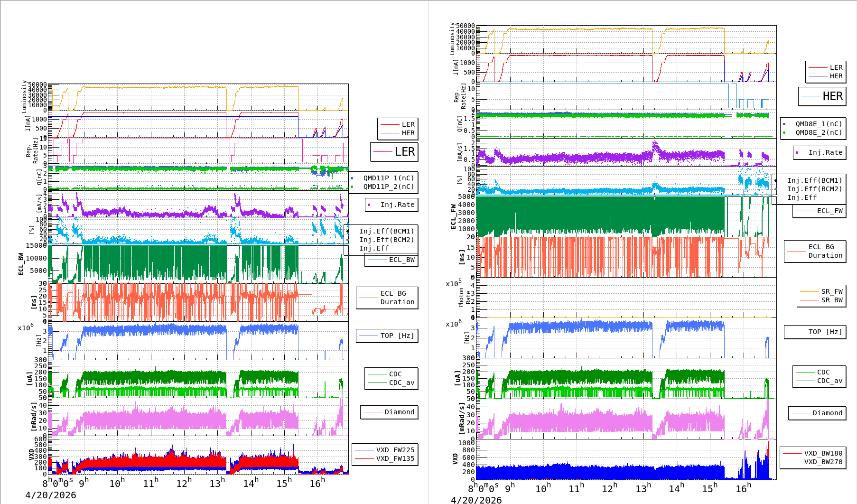Click the Photon Rate axis label
The height and width of the screenshot is (504, 857).
click(x=465, y=298)
